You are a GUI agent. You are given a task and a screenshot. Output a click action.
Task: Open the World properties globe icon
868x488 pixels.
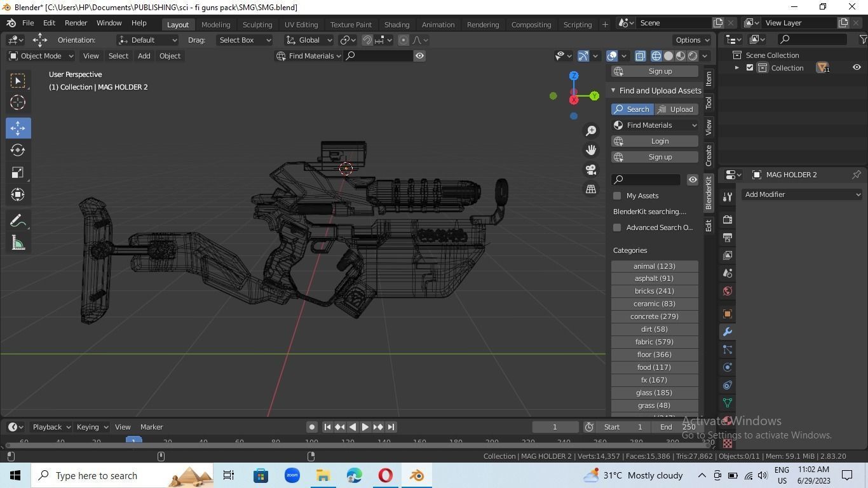click(728, 291)
